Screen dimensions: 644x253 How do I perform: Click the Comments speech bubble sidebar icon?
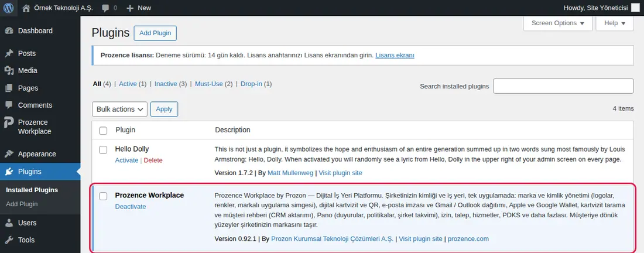pyautogui.click(x=9, y=105)
